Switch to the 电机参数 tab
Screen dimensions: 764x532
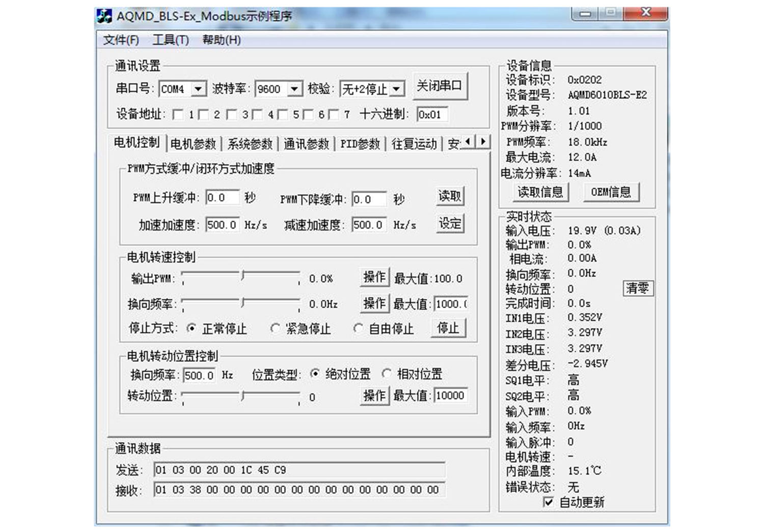[194, 143]
